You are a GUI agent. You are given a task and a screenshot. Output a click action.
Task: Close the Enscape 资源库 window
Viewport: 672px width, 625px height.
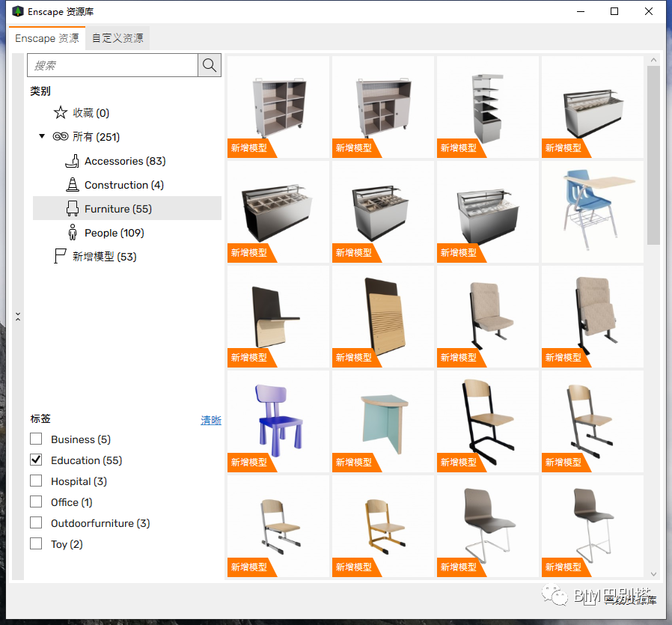tap(649, 11)
